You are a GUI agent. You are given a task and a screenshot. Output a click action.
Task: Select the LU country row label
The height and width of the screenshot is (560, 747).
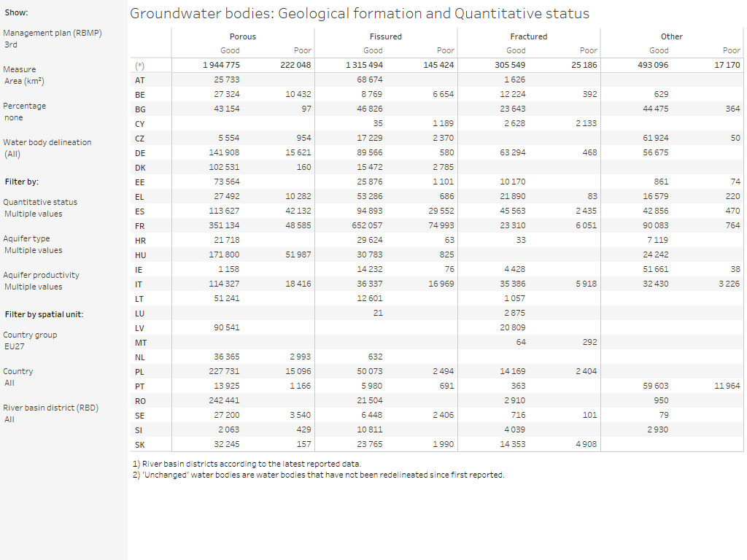tap(139, 314)
